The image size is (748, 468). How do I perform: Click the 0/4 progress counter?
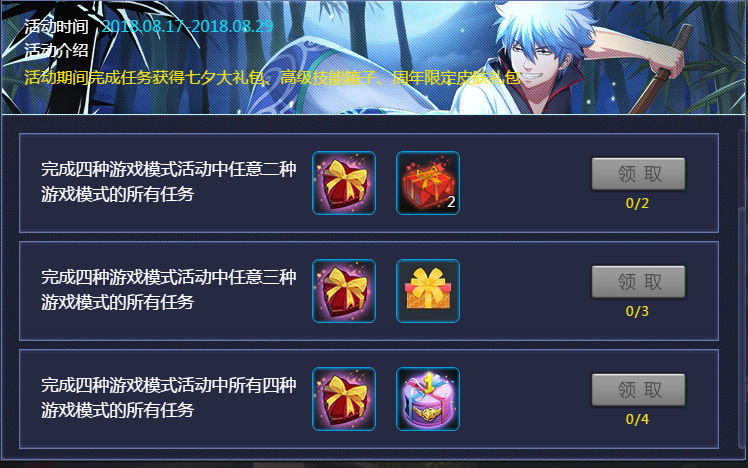(x=637, y=419)
